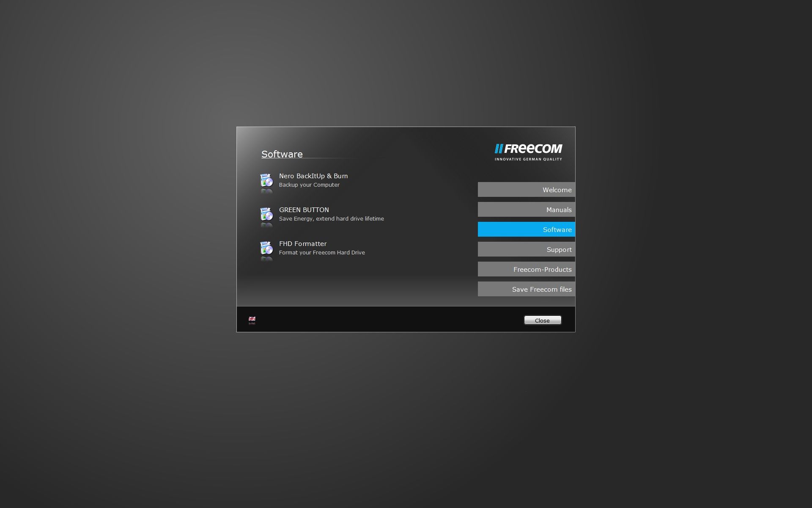Open Nero BackItUp & Burn title link
Viewport: 812px width, 508px height.
tap(313, 176)
